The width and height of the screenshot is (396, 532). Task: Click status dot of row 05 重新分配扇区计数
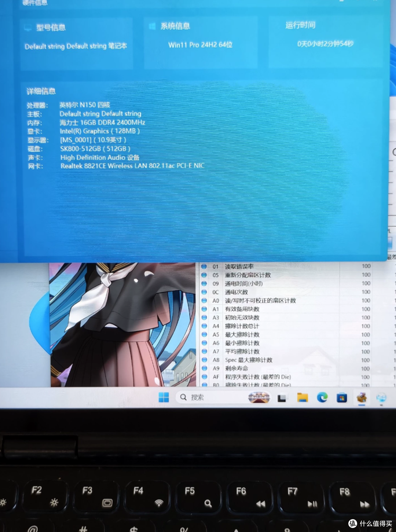204,275
